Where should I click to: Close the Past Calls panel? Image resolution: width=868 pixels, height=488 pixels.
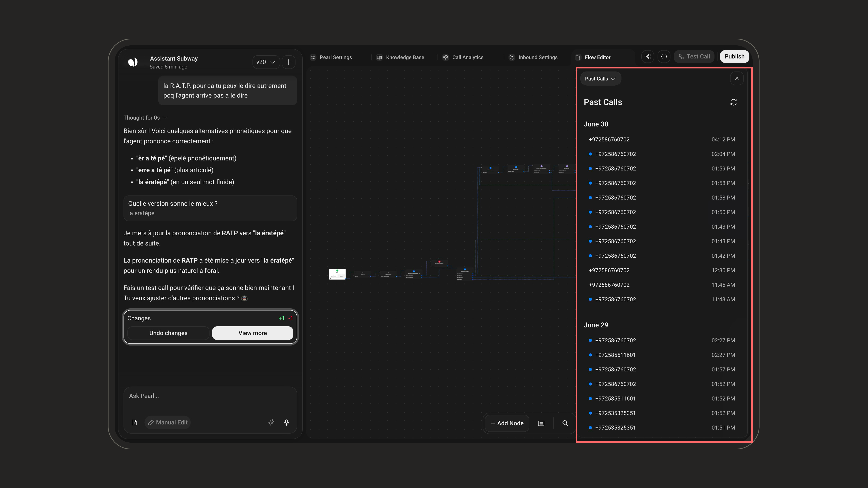point(737,78)
